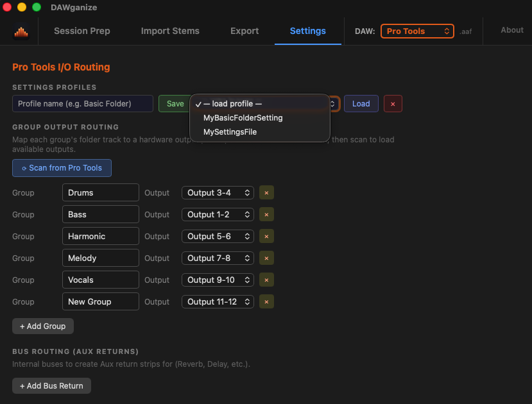Go to the Export tab

[244, 30]
